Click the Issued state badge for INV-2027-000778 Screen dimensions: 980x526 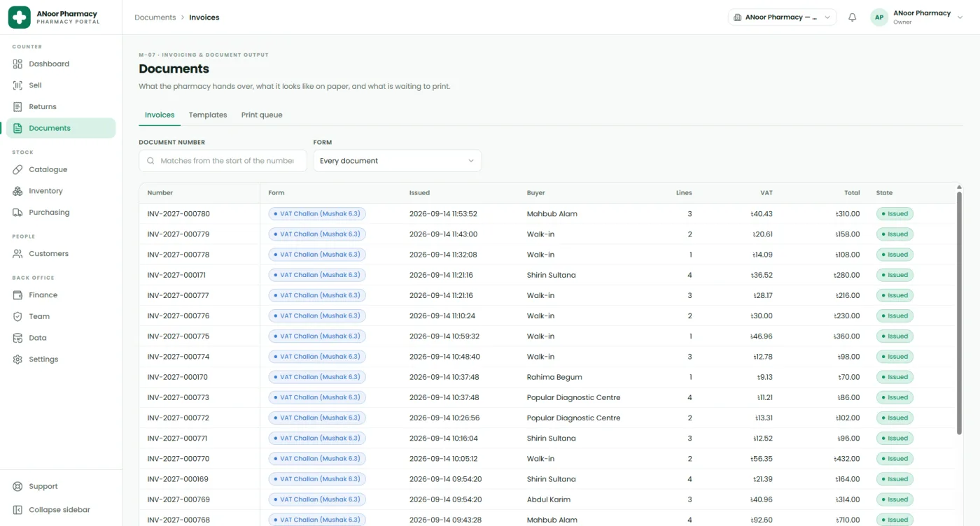(x=895, y=255)
